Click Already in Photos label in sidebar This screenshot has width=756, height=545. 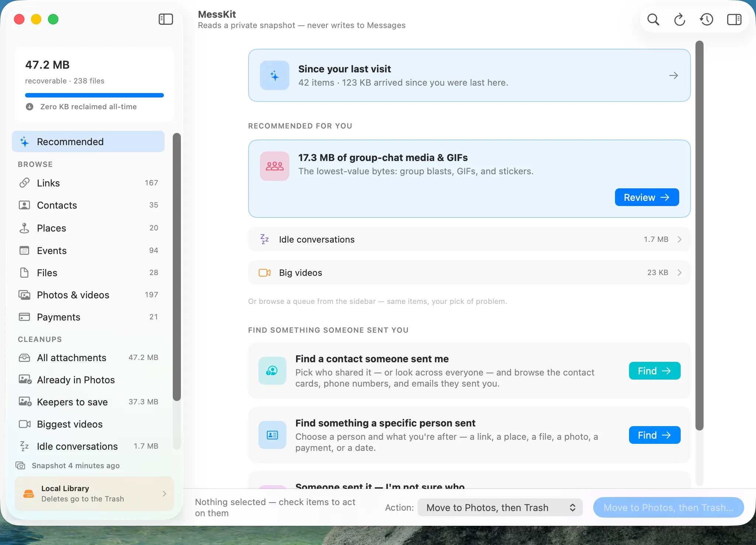click(x=76, y=380)
